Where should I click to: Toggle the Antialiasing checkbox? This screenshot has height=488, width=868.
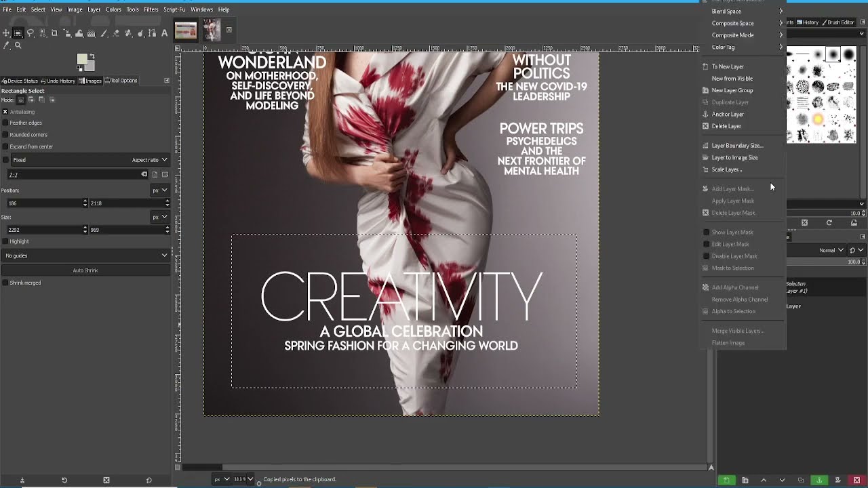[x=5, y=111]
